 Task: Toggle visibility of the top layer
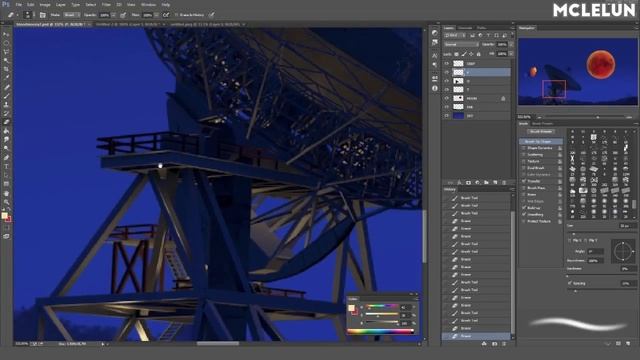point(447,64)
